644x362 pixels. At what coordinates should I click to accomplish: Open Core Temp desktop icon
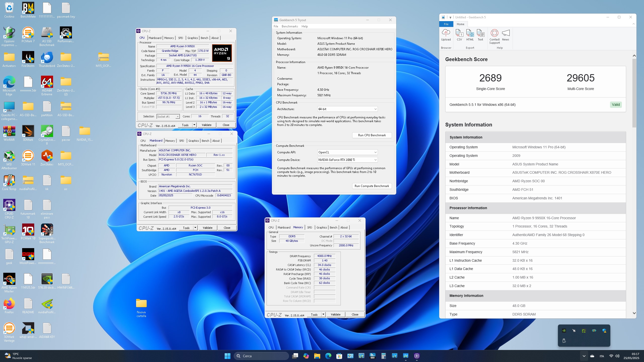coord(9,183)
